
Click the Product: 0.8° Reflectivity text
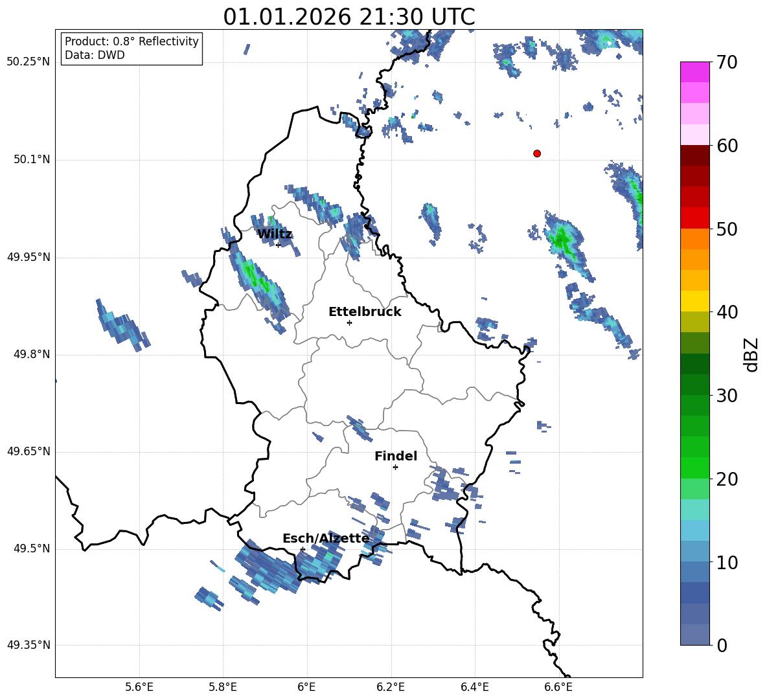coord(132,41)
